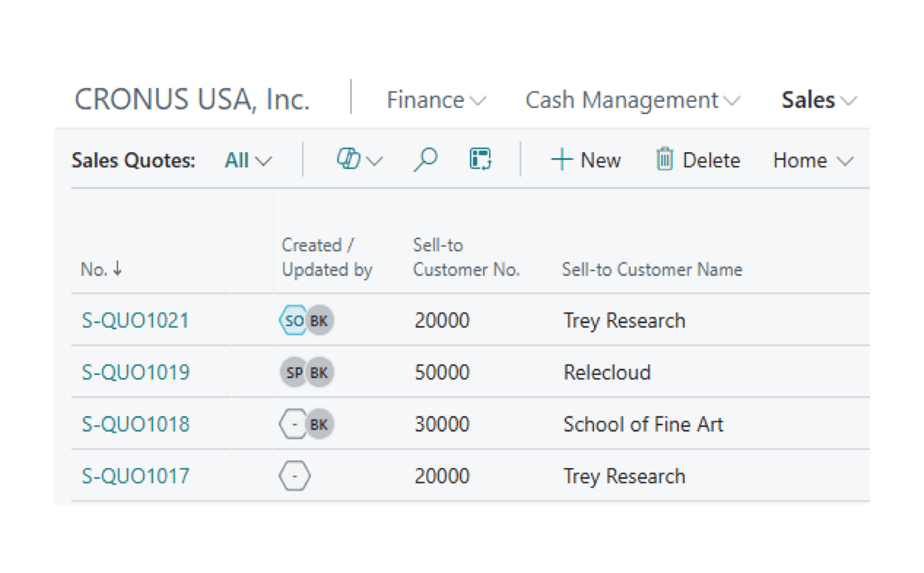Click empty hexagon avatar on S-QUO1017
The image size is (924, 573).
pyautogui.click(x=295, y=476)
